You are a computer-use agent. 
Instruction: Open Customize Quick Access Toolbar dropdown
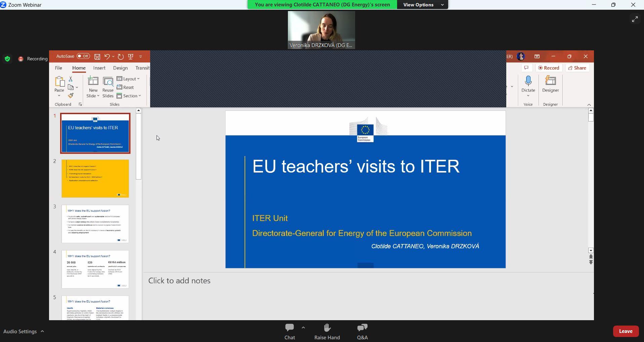(x=141, y=57)
